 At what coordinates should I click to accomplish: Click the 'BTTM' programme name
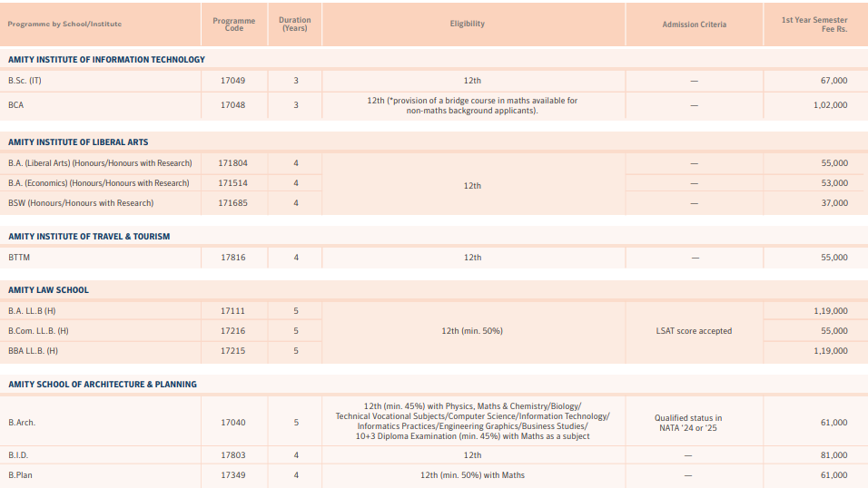[x=19, y=258]
